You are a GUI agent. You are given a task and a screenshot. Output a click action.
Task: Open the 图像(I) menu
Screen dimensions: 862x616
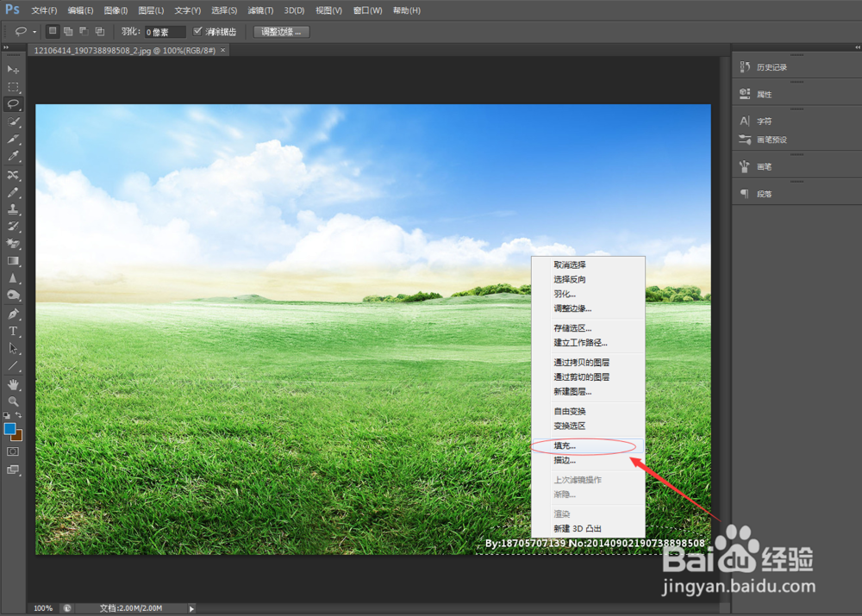coord(116,10)
